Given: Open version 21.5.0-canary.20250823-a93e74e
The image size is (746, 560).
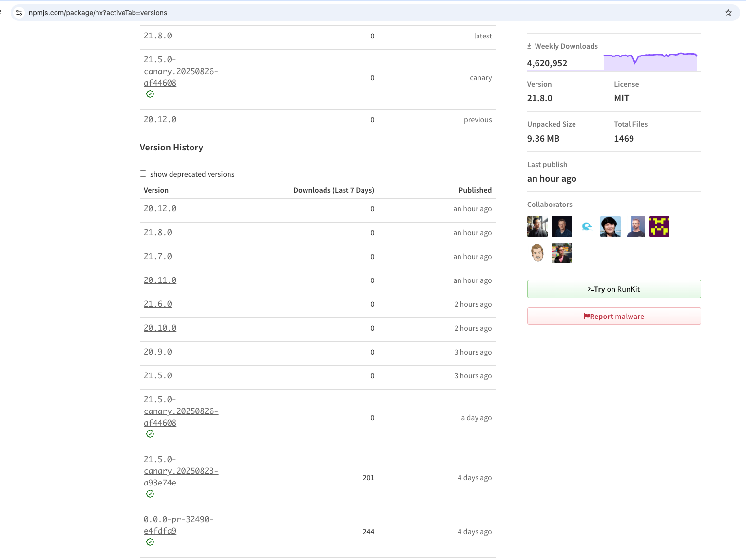Looking at the screenshot, I should click(181, 471).
